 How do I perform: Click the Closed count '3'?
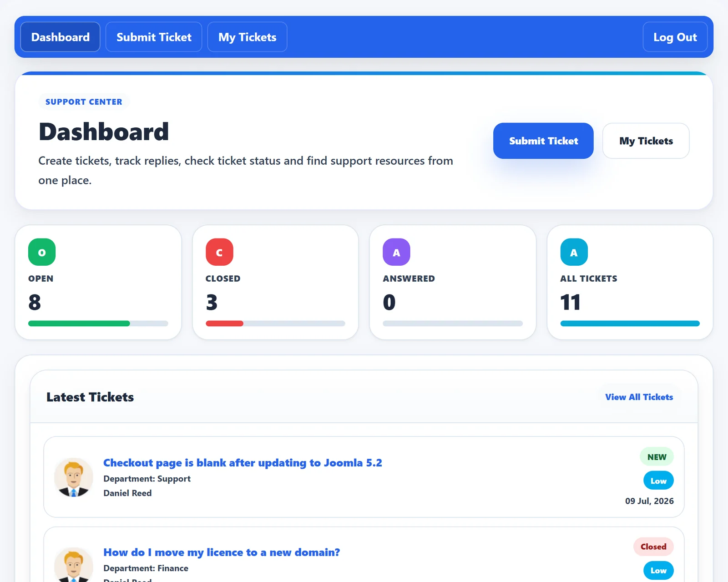[212, 302]
